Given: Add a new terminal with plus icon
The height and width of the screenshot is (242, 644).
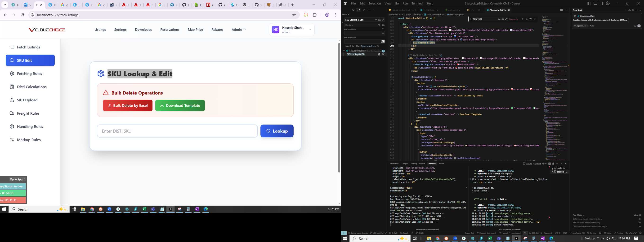Looking at the screenshot, I should click(x=543, y=164).
